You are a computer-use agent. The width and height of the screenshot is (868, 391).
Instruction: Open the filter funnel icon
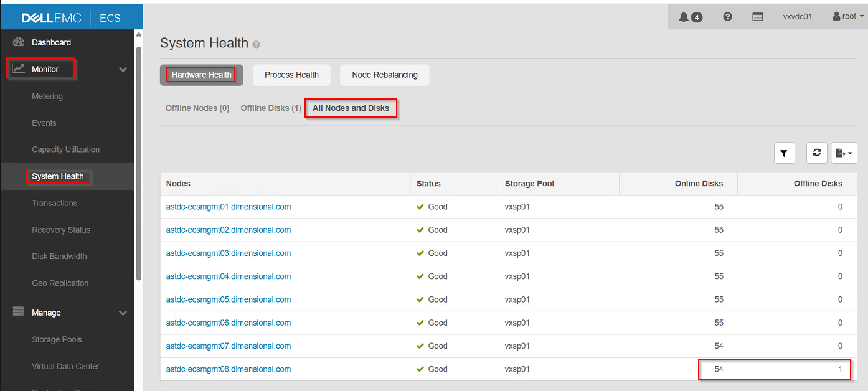[x=784, y=153]
